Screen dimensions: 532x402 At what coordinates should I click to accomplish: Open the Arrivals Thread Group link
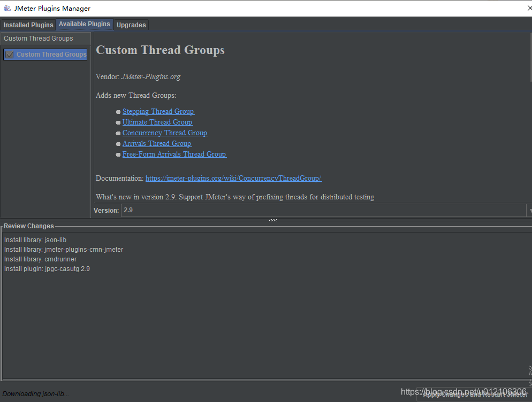157,143
